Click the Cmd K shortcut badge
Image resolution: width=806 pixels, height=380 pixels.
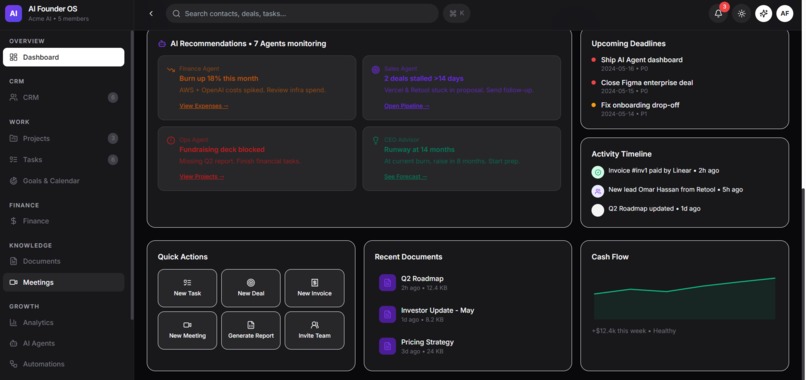456,13
